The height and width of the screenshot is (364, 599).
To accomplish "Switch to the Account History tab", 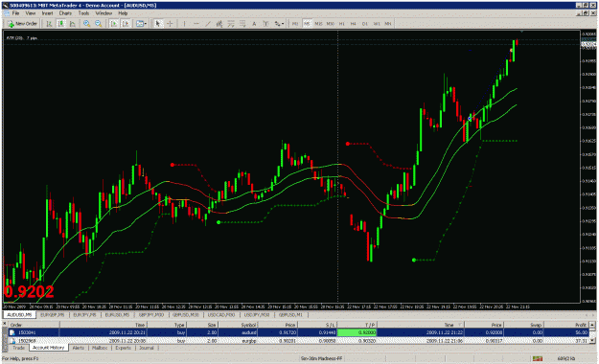I will (48, 348).
